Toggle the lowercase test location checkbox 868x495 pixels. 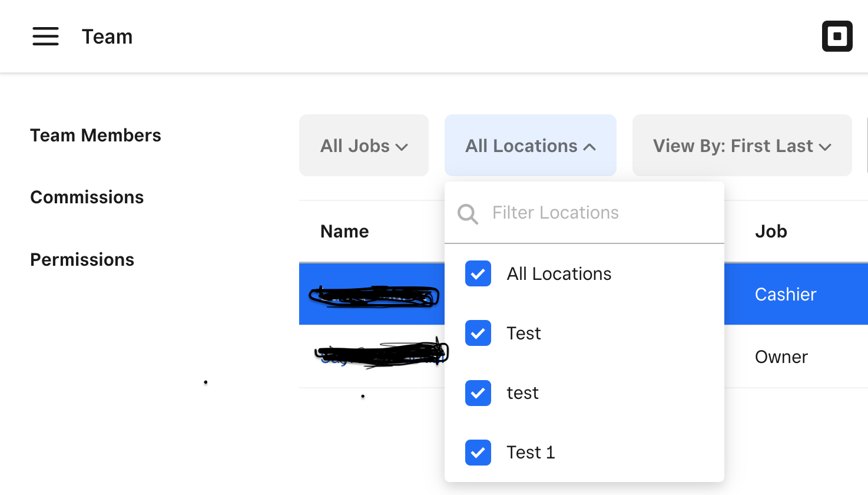tap(478, 393)
